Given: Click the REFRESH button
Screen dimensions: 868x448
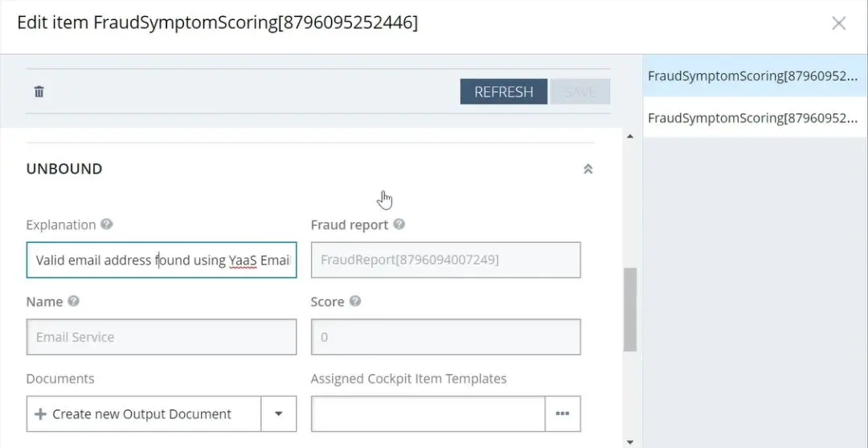Looking at the screenshot, I should pos(503,92).
